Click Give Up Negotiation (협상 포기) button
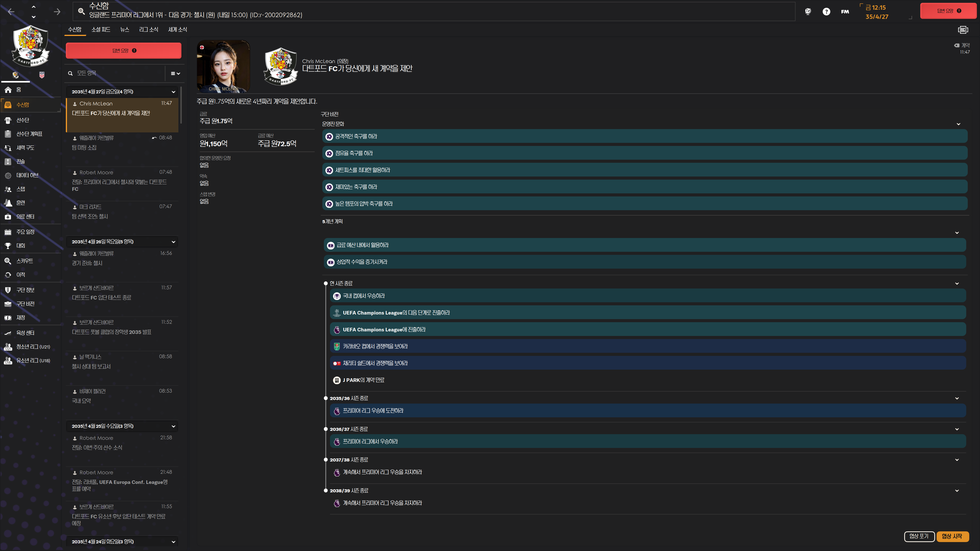The image size is (980, 551). [919, 536]
